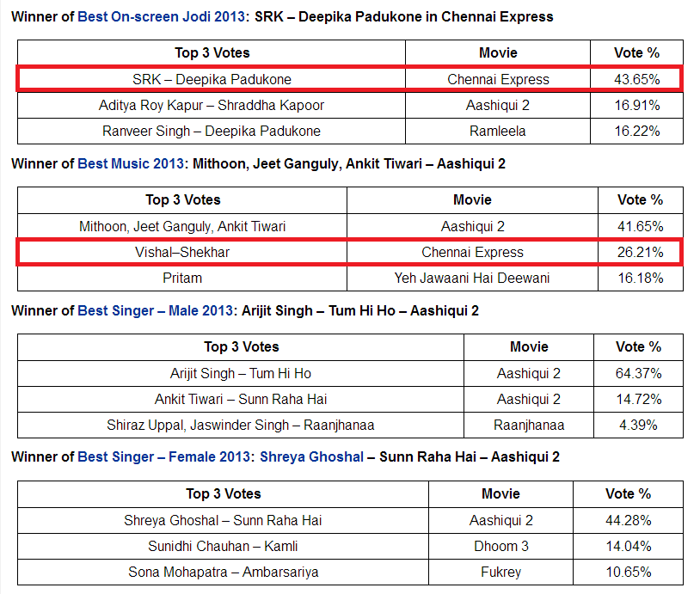The height and width of the screenshot is (594, 700).
Task: Click Aashiqui 2 in the 14.72% row
Action: pyautogui.click(x=529, y=399)
